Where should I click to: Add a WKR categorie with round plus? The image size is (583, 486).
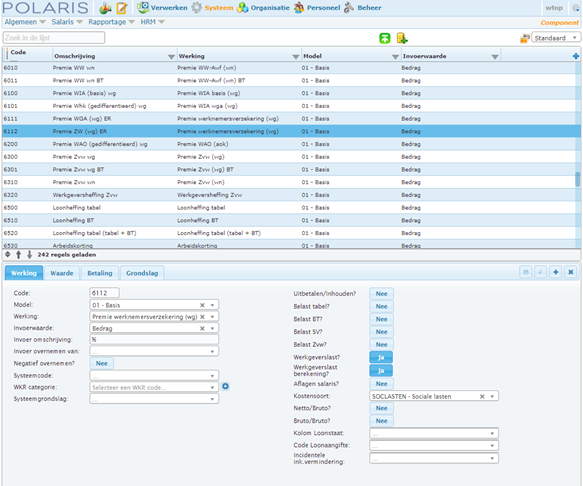pyautogui.click(x=225, y=386)
